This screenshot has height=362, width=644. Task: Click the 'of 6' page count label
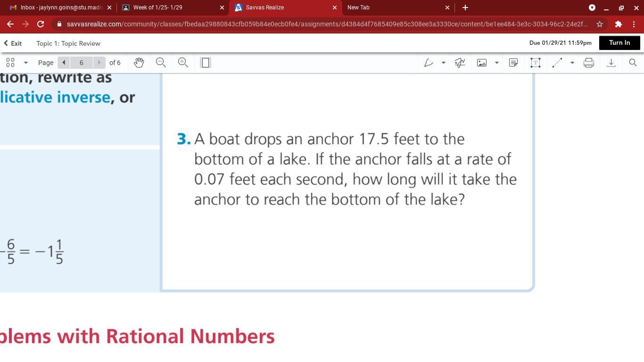[x=115, y=63]
